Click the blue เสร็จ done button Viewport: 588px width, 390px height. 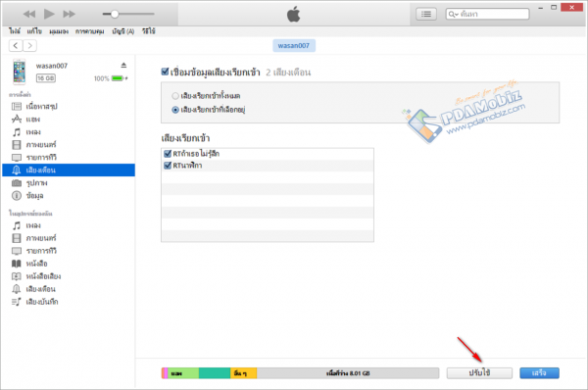coord(539,373)
